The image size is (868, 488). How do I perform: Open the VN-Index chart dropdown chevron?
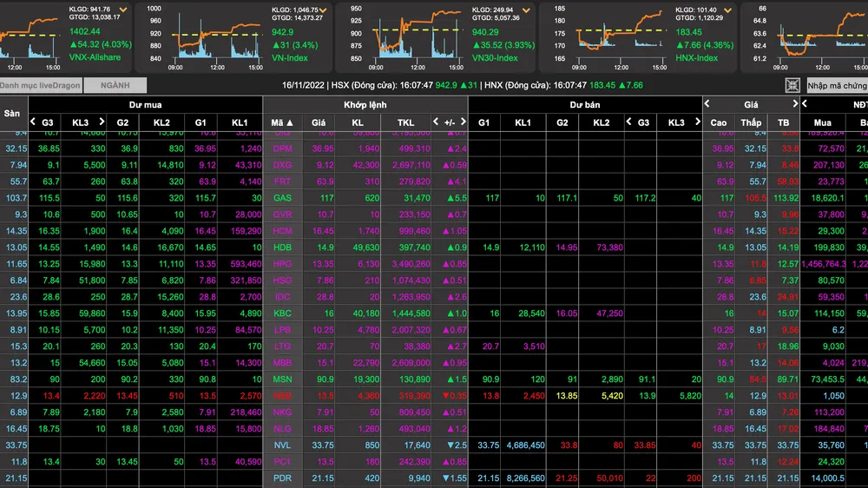(x=323, y=10)
